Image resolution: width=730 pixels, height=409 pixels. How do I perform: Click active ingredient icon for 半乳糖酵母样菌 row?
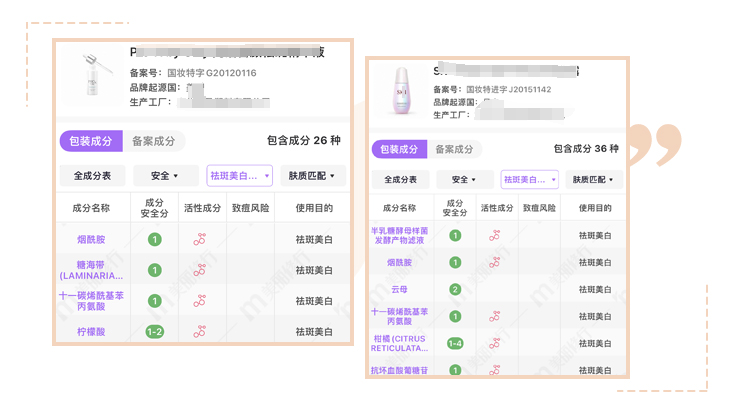pos(494,235)
